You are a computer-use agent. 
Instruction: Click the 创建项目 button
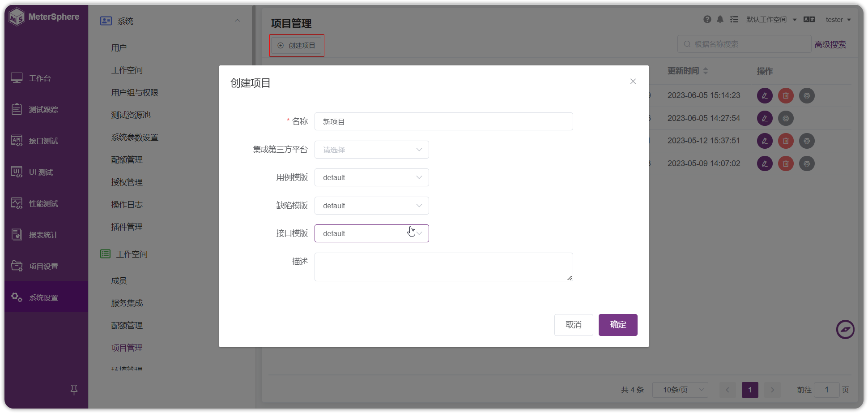[296, 45]
